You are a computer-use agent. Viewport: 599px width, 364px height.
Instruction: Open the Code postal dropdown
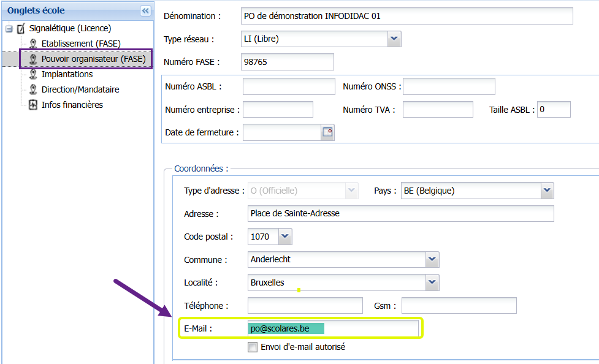[285, 236]
